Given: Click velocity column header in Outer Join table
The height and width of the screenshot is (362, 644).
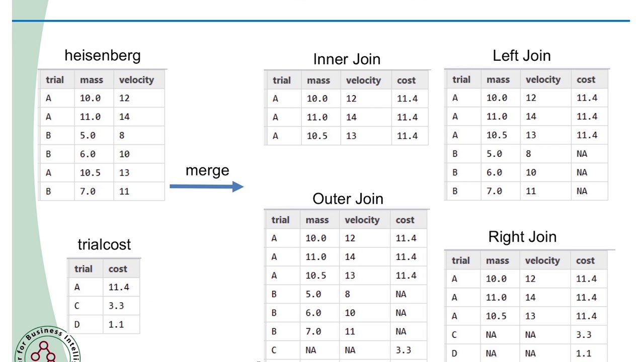Looking at the screenshot, I should tap(362, 220).
